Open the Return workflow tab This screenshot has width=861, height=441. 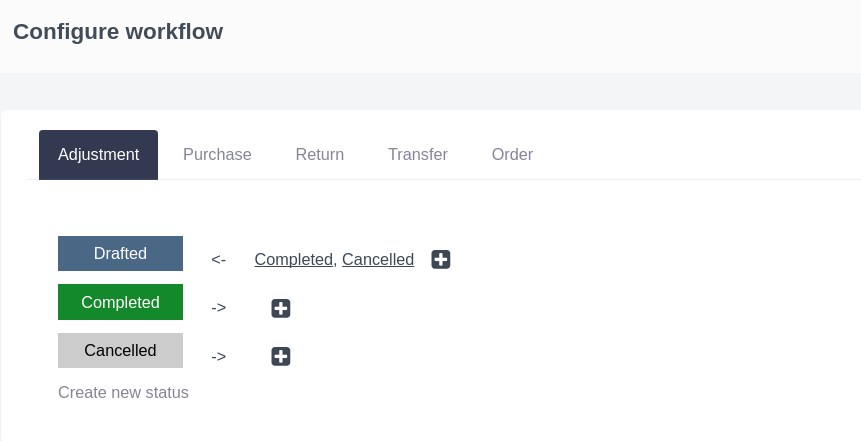tap(320, 155)
